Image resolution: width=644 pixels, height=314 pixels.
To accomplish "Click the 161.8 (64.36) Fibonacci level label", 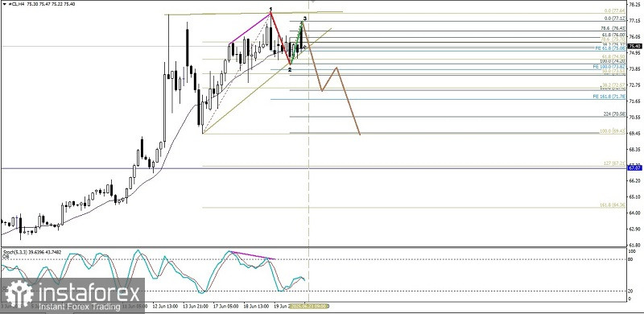I will point(613,205).
